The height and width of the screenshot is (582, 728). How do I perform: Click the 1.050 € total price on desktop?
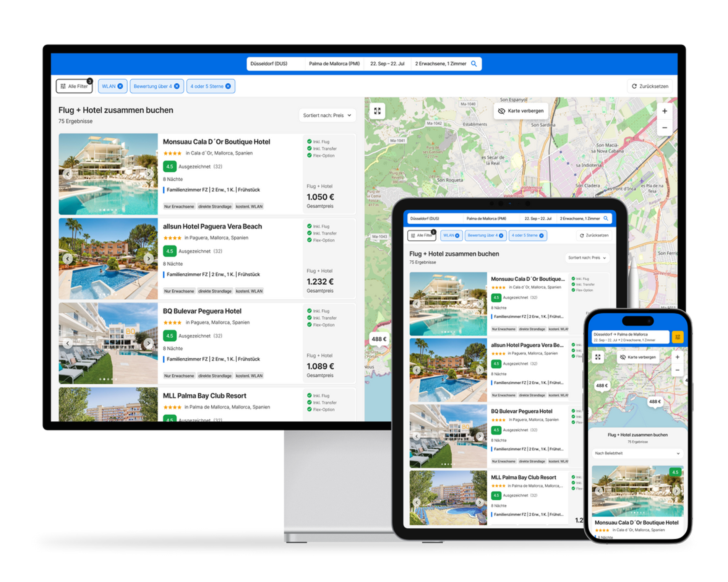320,197
